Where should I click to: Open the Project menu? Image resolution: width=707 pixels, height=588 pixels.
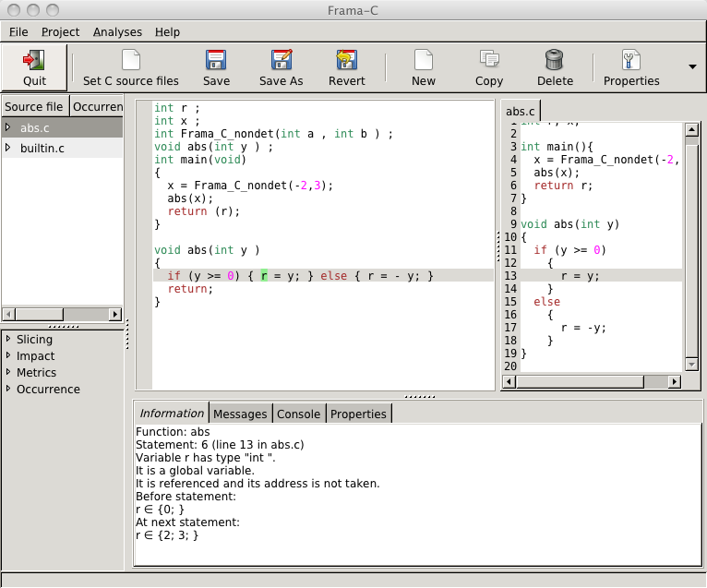pyautogui.click(x=60, y=32)
